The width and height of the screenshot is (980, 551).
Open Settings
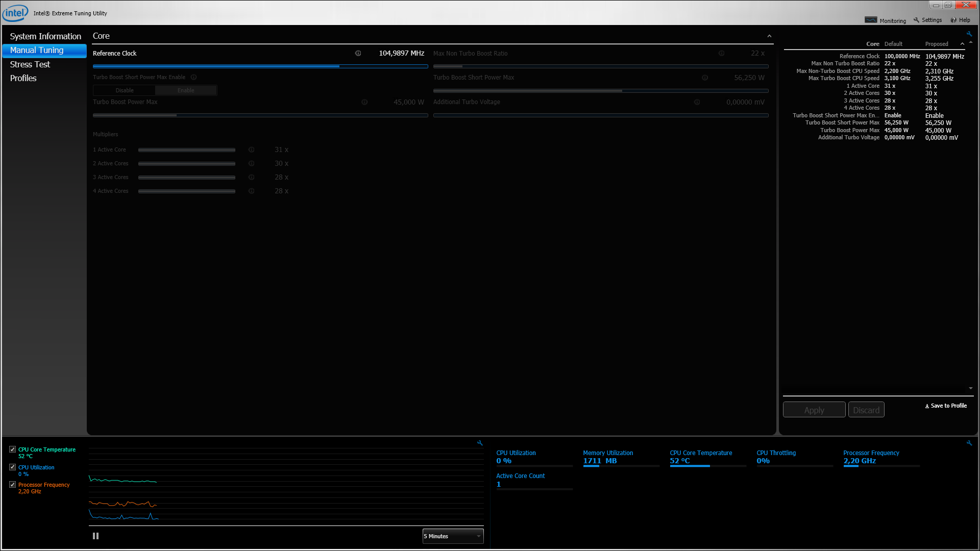[x=927, y=20]
